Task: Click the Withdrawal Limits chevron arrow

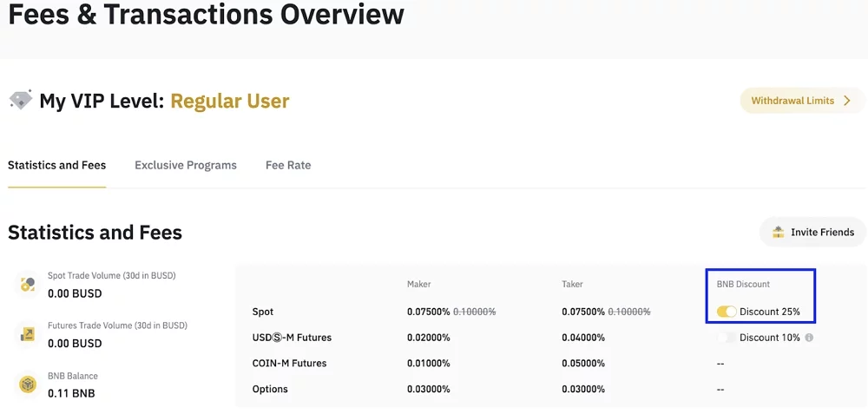Action: pos(846,101)
